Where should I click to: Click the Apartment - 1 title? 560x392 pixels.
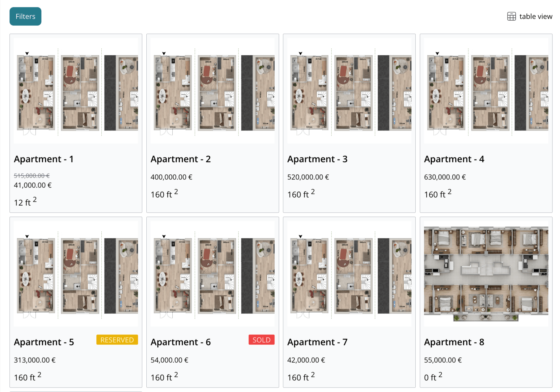[44, 159]
